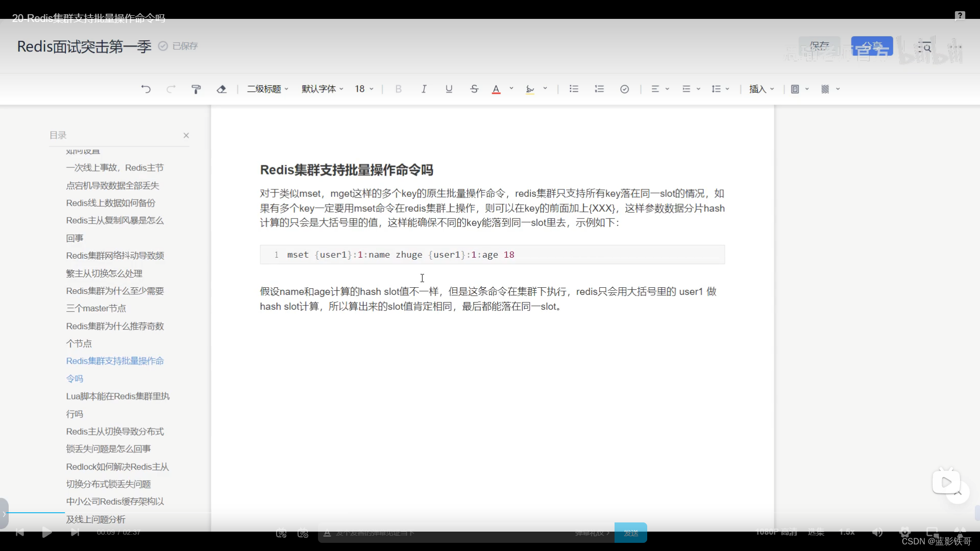Toggle bold formatting

[399, 89]
